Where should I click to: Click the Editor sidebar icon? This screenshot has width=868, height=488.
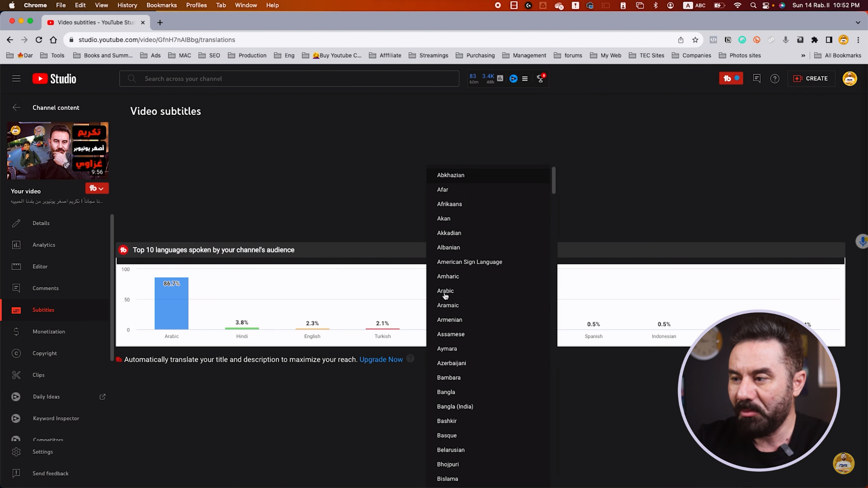coord(16,267)
